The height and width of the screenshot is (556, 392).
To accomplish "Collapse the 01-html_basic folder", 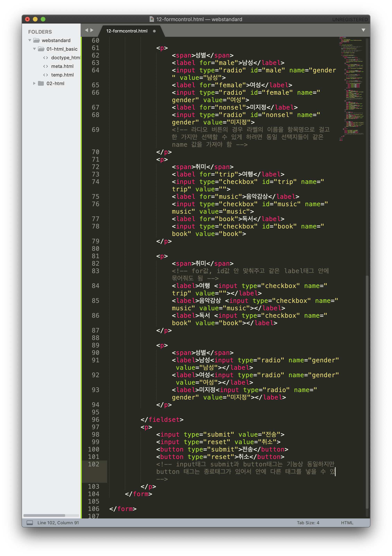I will click(34, 49).
